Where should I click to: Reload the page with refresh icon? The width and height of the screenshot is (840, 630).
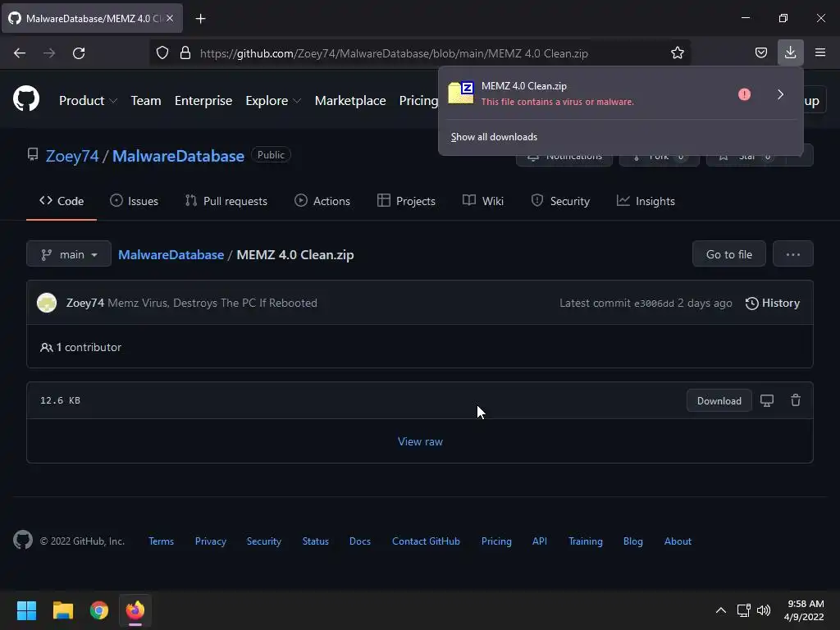[79, 53]
